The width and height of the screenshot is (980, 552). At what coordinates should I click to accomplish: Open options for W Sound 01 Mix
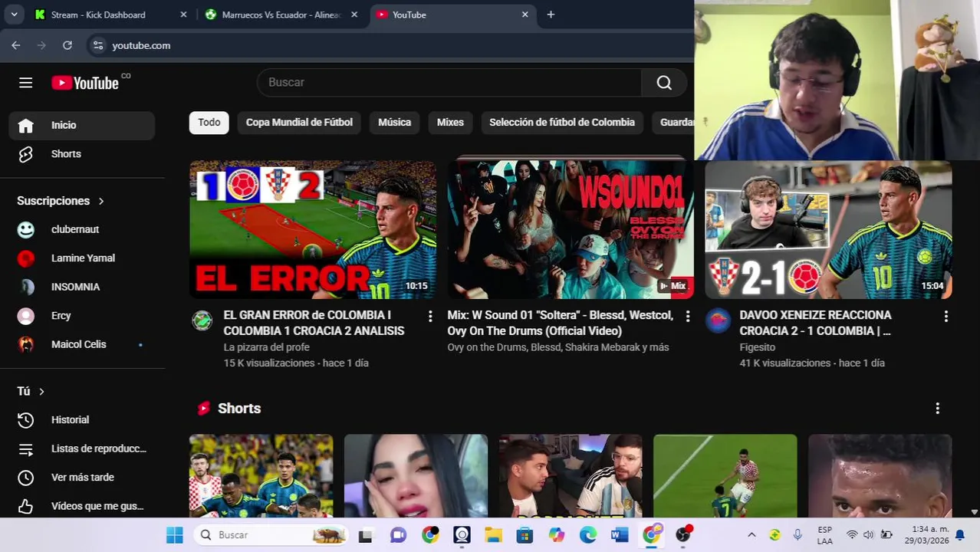tap(688, 317)
